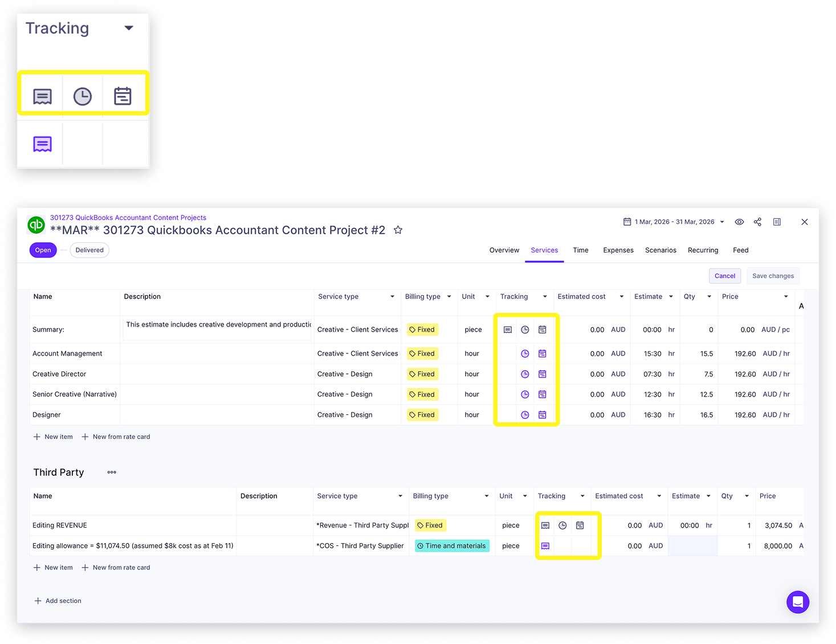Click booking calendar icon for Editing REVENUE
This screenshot has height=644, width=836.
tap(580, 525)
